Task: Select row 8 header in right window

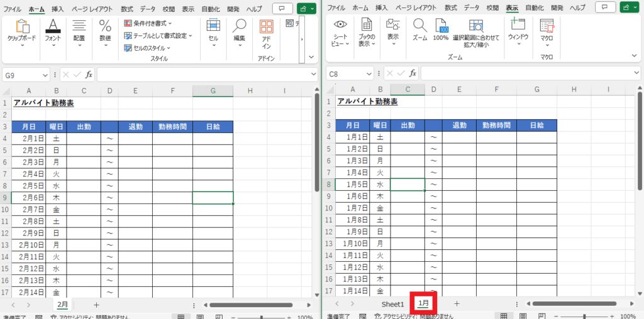Action: click(x=330, y=185)
